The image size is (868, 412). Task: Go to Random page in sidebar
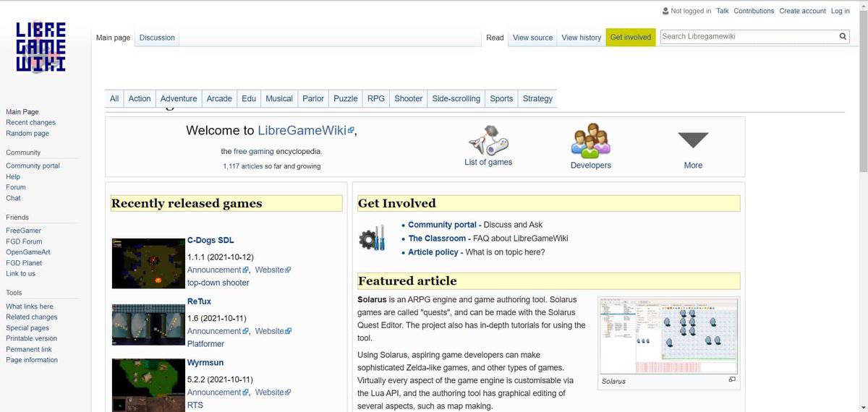[x=27, y=134]
